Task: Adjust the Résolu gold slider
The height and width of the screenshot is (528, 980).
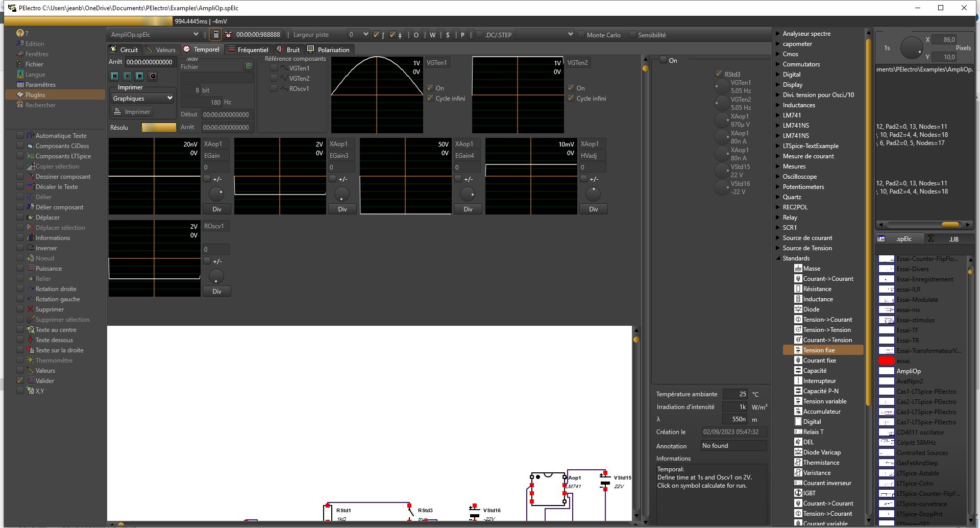Action: click(x=159, y=128)
